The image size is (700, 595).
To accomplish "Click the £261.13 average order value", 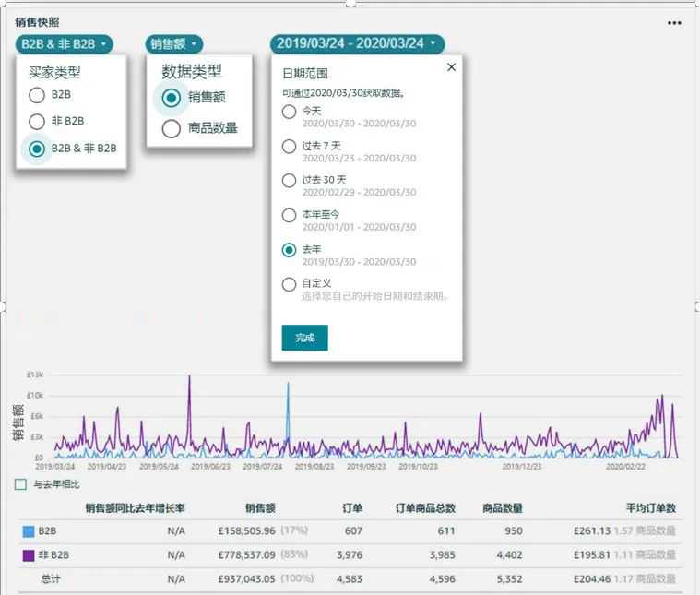I will point(592,531).
